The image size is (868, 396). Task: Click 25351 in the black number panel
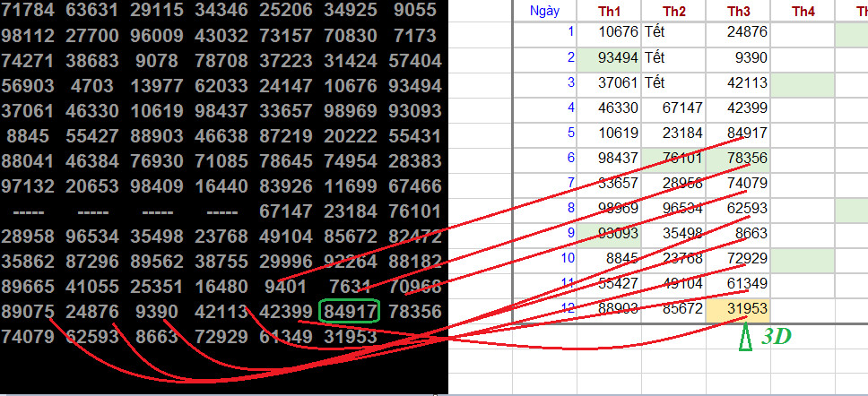[157, 287]
